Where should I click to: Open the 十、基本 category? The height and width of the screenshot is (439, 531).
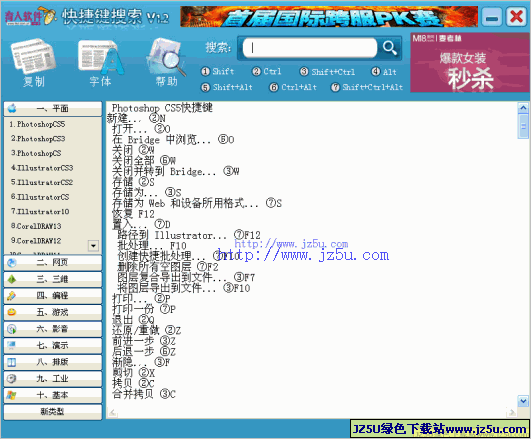52,395
